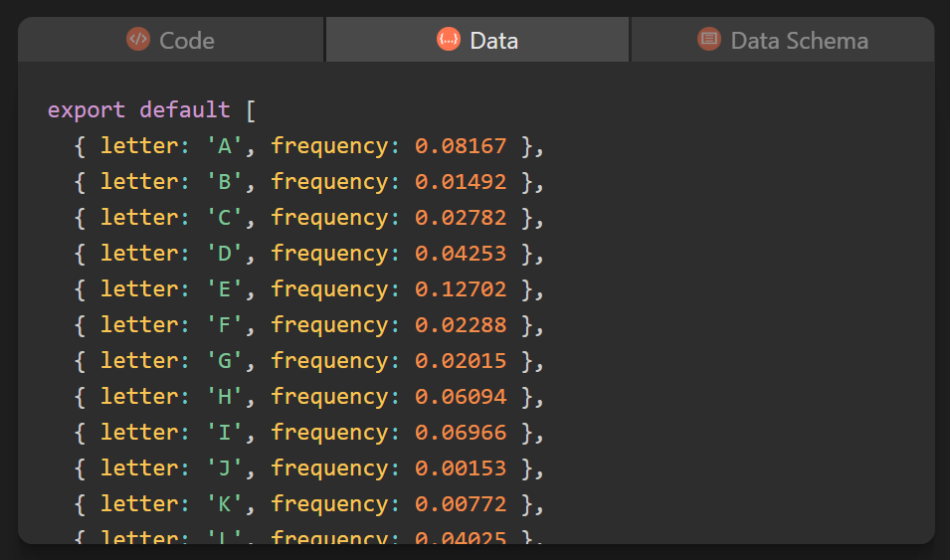Click the letter 'J' string
Image resolution: width=950 pixels, height=560 pixels.
224,467
